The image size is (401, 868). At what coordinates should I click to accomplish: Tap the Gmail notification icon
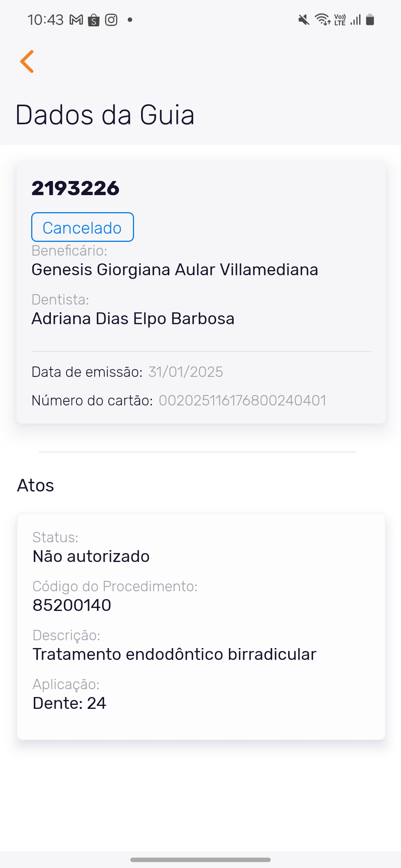coord(76,20)
